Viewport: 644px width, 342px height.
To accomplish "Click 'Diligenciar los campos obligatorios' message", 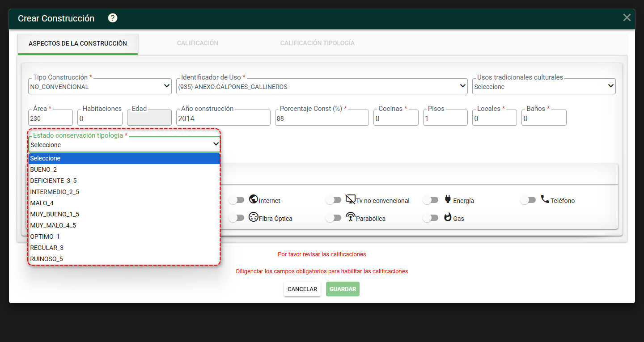I will pyautogui.click(x=322, y=271).
